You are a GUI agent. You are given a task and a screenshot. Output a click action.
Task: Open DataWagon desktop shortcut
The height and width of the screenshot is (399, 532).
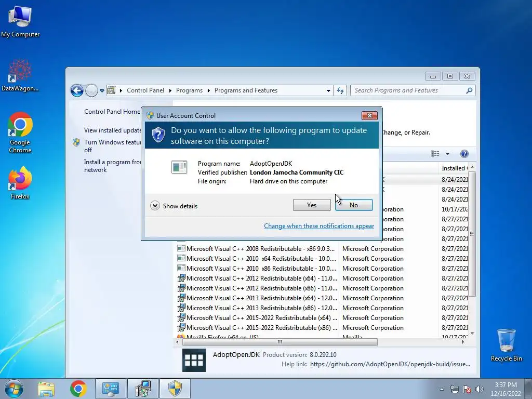(x=20, y=75)
